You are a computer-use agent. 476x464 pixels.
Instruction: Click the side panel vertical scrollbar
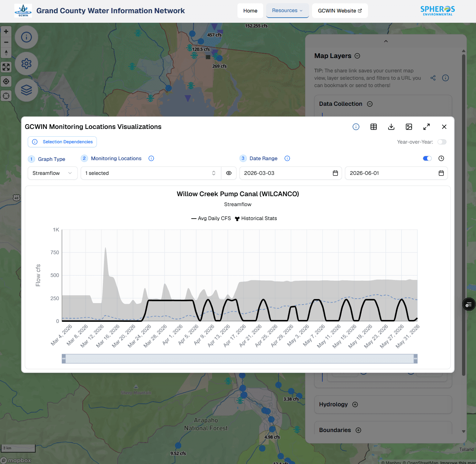point(464,215)
